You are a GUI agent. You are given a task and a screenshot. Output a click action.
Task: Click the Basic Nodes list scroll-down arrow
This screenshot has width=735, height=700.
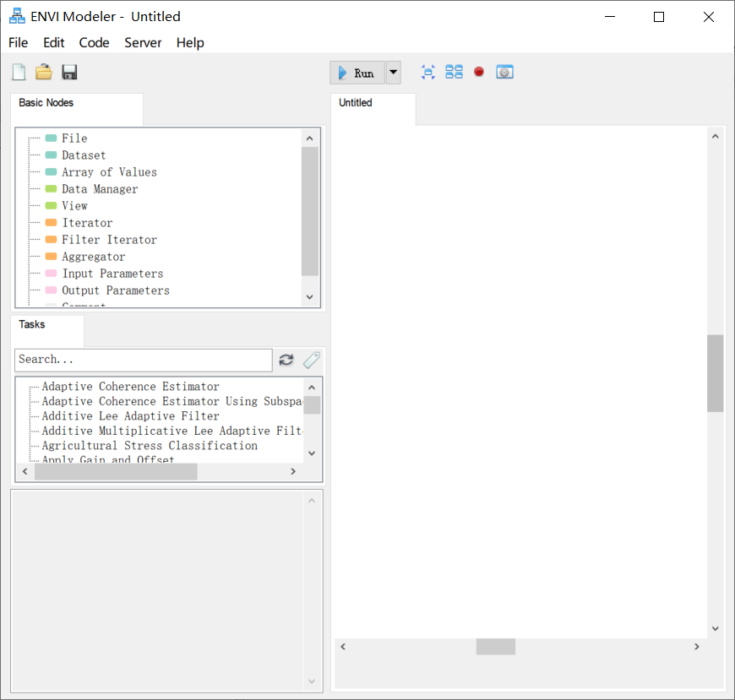[309, 296]
